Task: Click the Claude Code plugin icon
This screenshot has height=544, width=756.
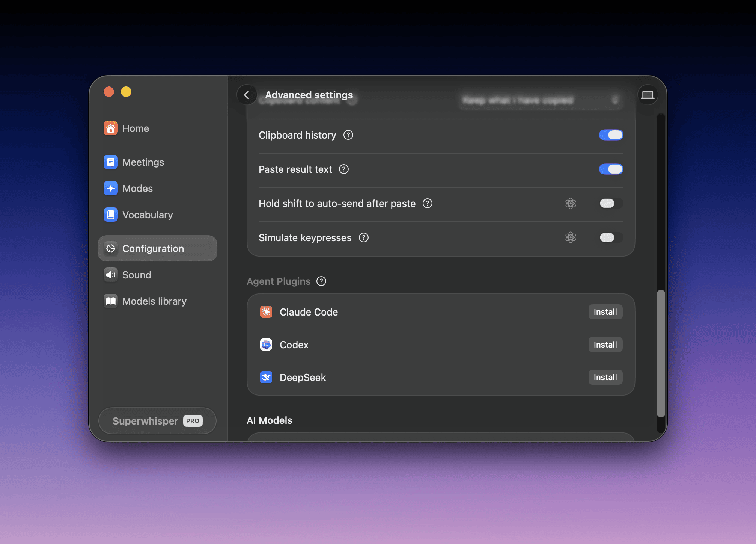Action: point(266,312)
